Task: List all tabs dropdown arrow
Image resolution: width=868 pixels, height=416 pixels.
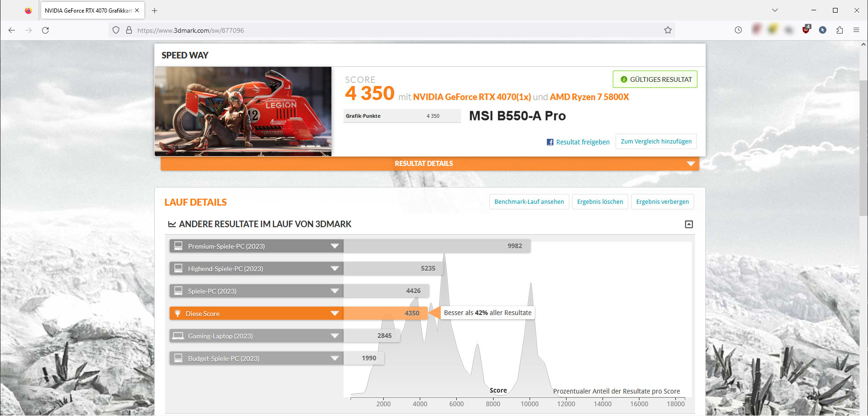Action: [775, 10]
